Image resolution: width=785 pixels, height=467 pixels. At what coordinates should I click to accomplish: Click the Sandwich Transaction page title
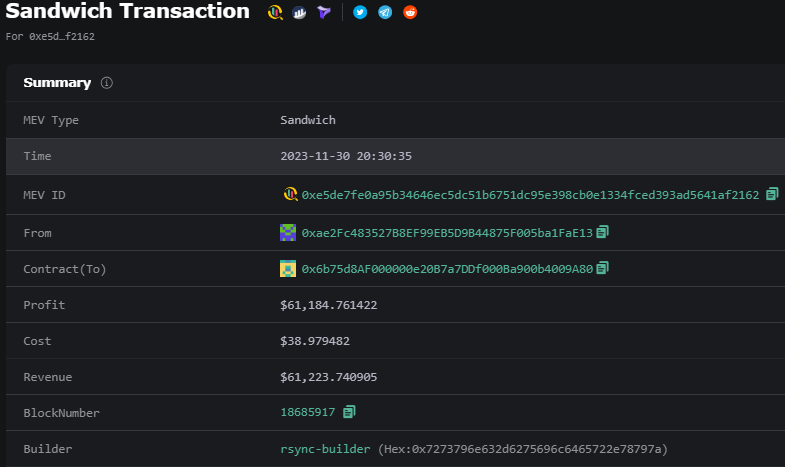(x=128, y=11)
